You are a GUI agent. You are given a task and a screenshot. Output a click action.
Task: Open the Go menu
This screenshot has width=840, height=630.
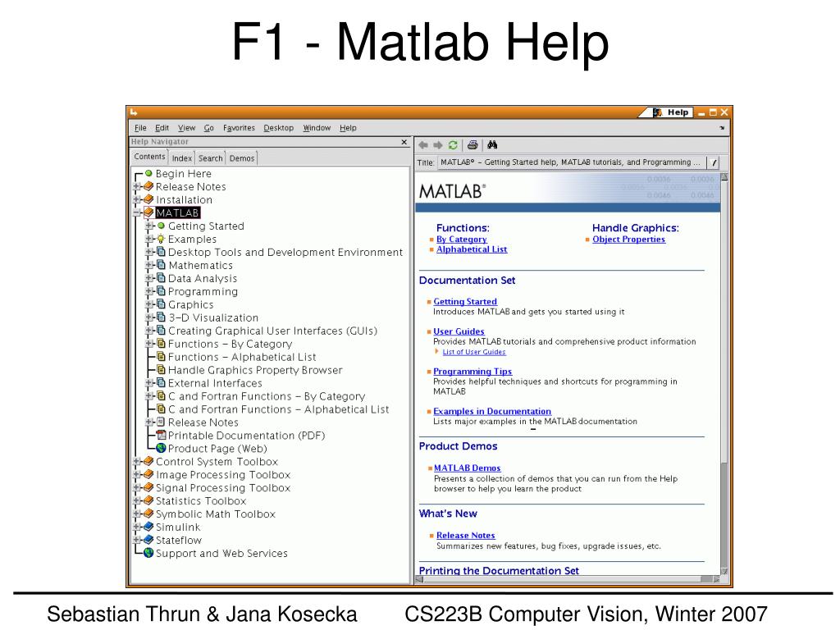click(209, 128)
